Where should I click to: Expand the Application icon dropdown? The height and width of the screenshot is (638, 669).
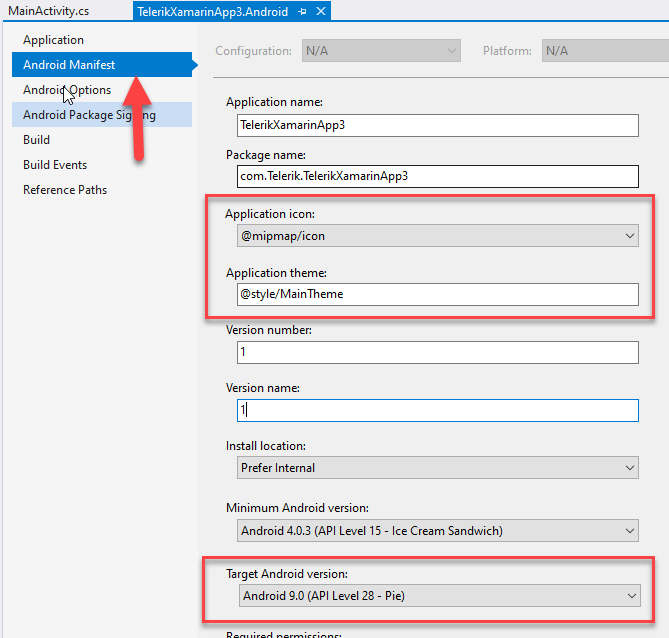pyautogui.click(x=438, y=236)
